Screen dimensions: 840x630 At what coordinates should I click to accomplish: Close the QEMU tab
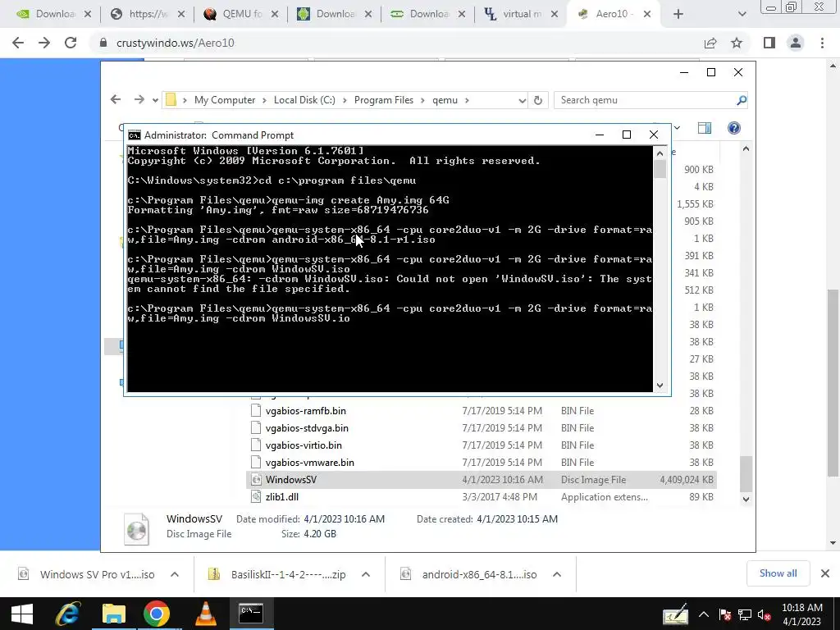[275, 15]
